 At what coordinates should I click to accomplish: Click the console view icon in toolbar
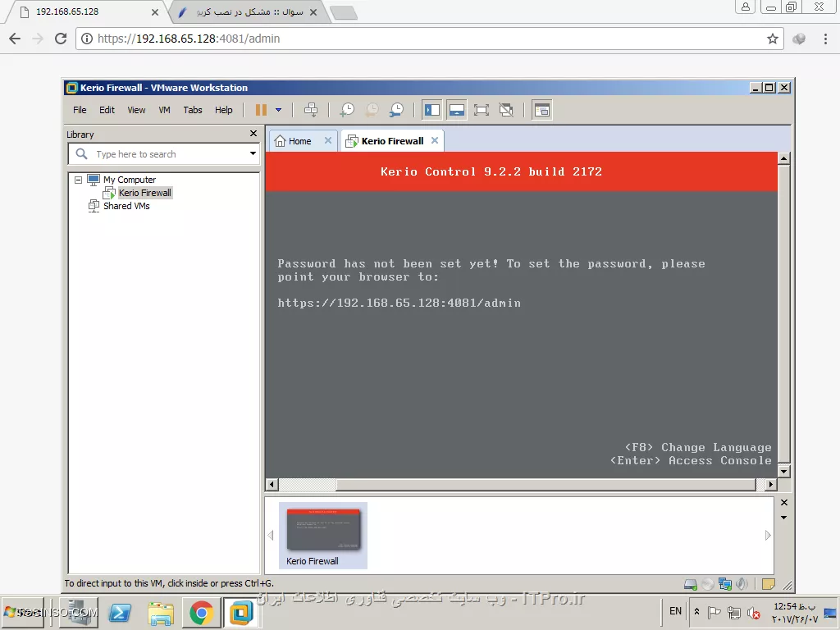(x=542, y=111)
